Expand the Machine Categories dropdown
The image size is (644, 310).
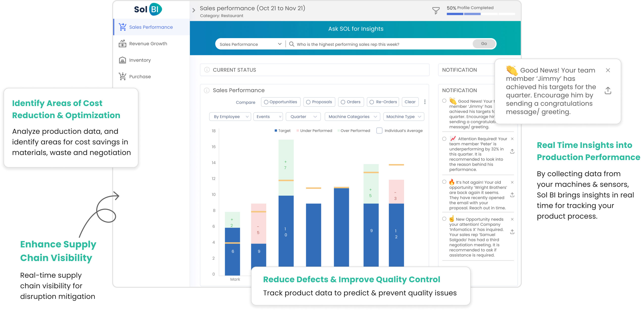(x=352, y=117)
